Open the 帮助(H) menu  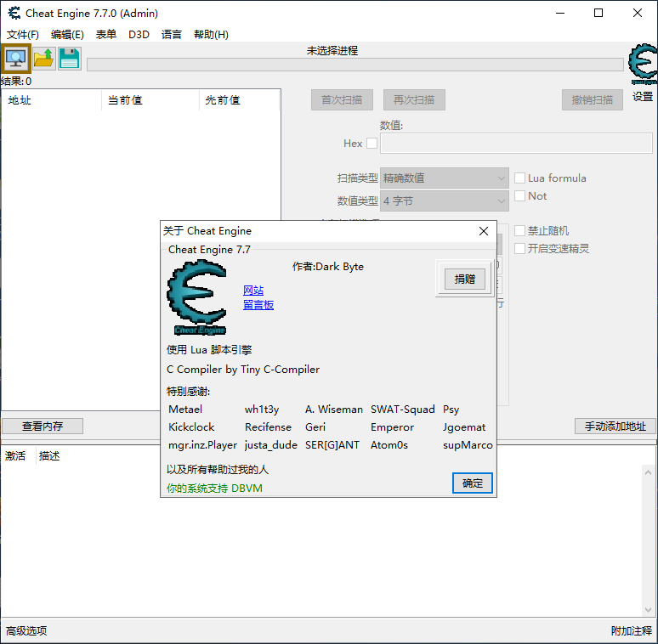(x=211, y=34)
